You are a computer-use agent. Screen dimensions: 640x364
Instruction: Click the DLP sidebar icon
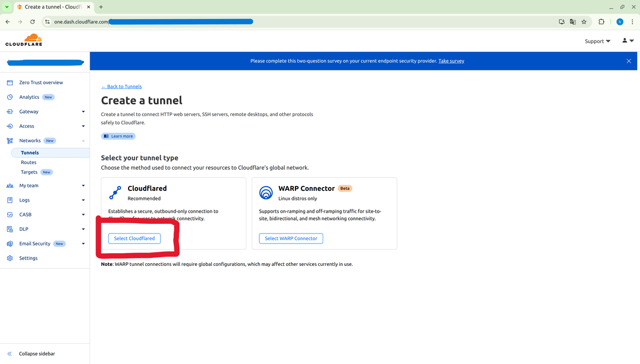[10, 229]
